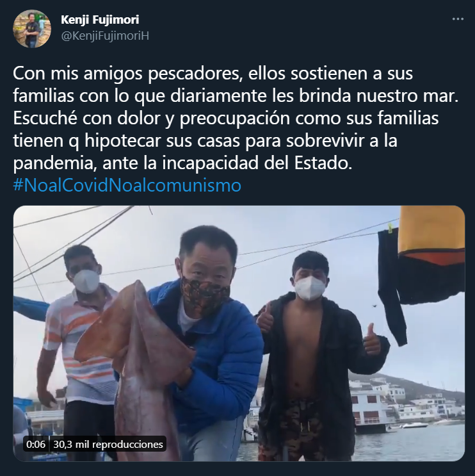Open the tweet's three-dot more options menu
Image resolution: width=475 pixels, height=476 pixels.
(x=458, y=19)
